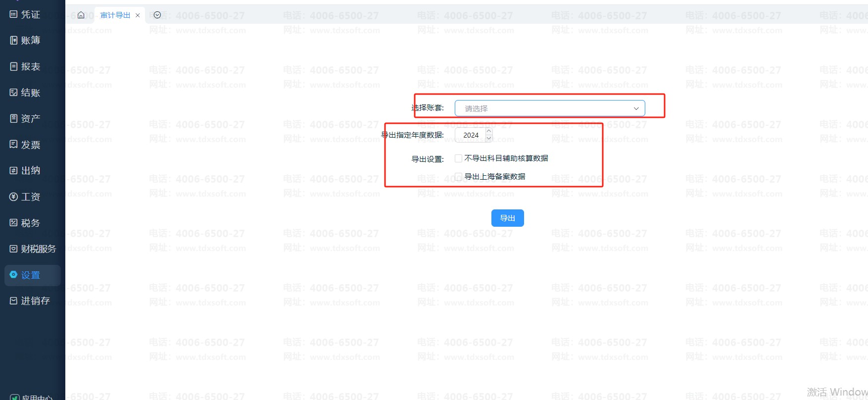Viewport: 868px width, 400px height.
Task: Click the year input field showing 2024
Action: click(x=471, y=135)
